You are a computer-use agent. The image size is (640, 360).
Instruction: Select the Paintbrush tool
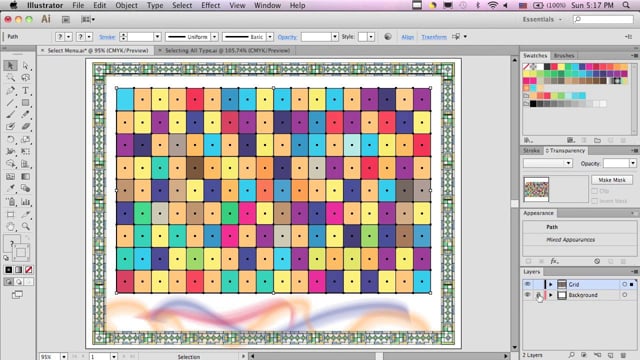(11, 115)
